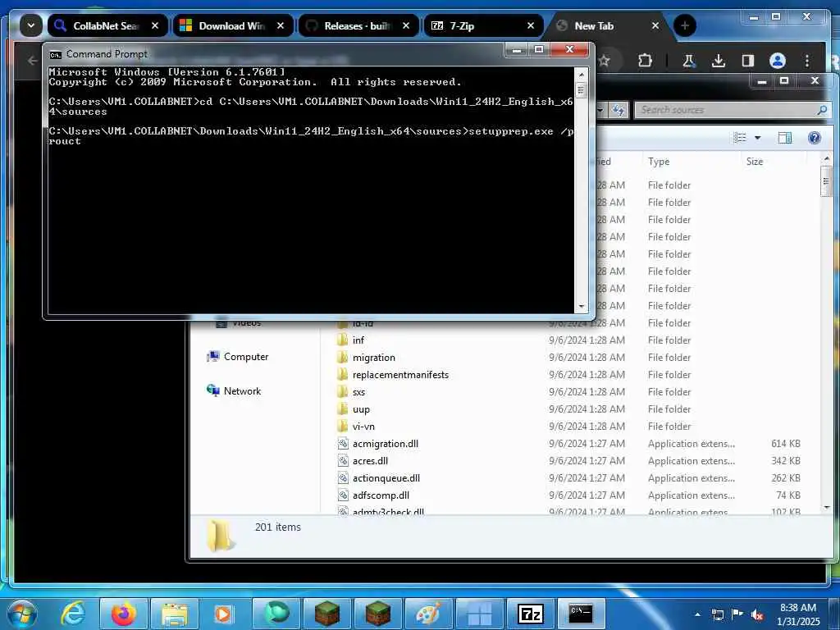Viewport: 840px width, 630px height.
Task: Open the browser tab search dropdown
Action: [x=31, y=25]
